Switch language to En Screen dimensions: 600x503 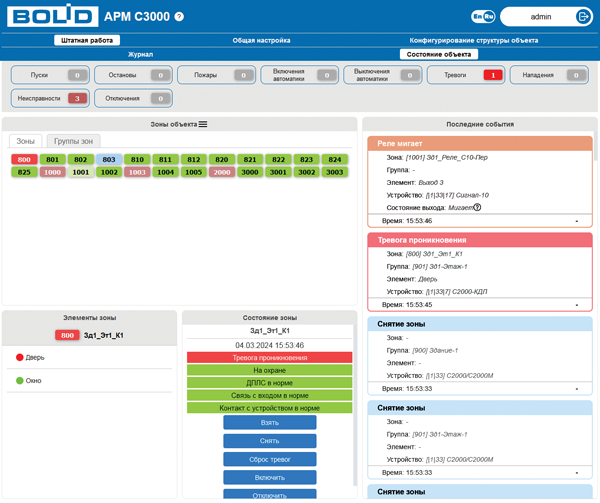[x=477, y=17]
